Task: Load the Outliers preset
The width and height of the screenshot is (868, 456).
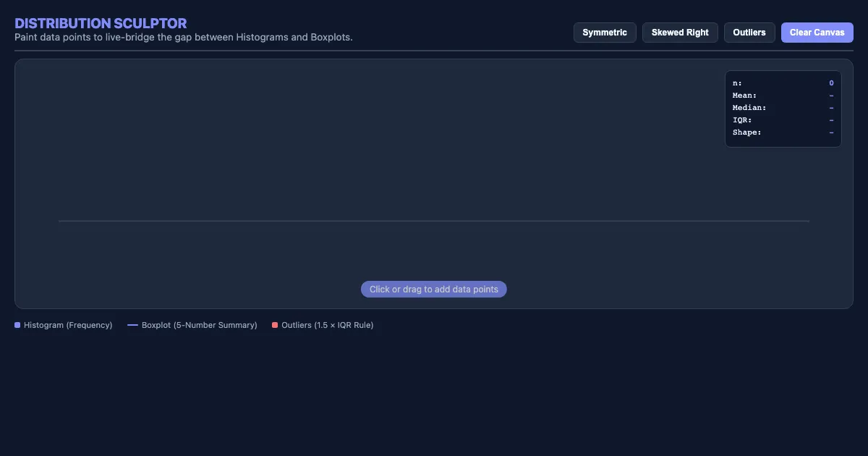Action: coord(749,33)
